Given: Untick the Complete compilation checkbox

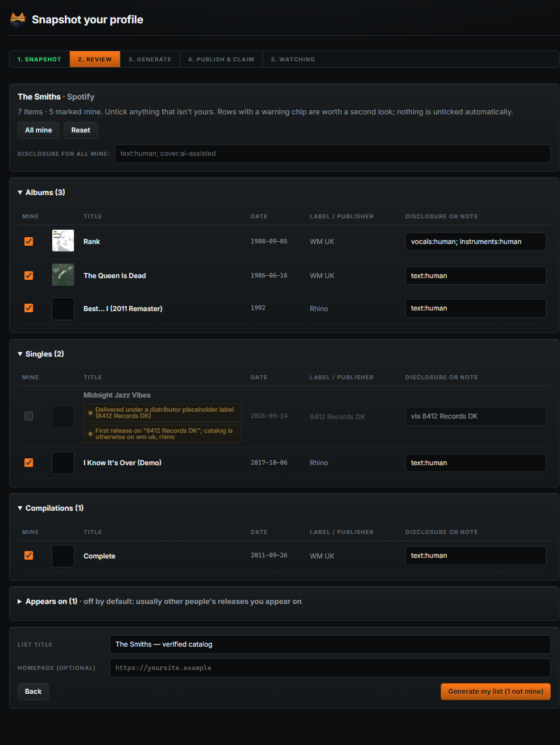Looking at the screenshot, I should pos(28,555).
